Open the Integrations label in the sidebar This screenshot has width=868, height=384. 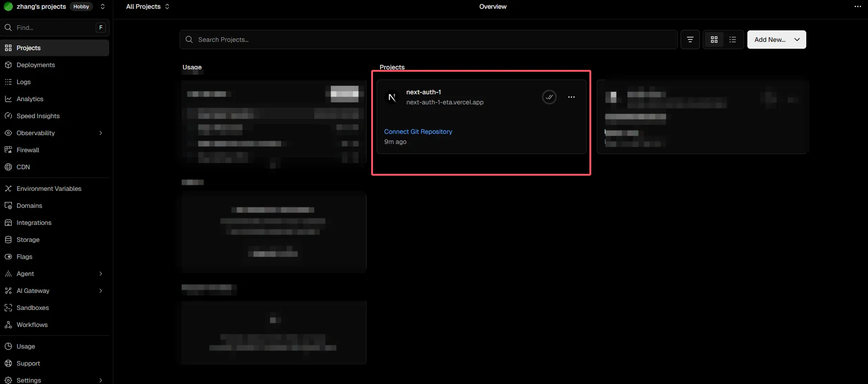pos(34,223)
